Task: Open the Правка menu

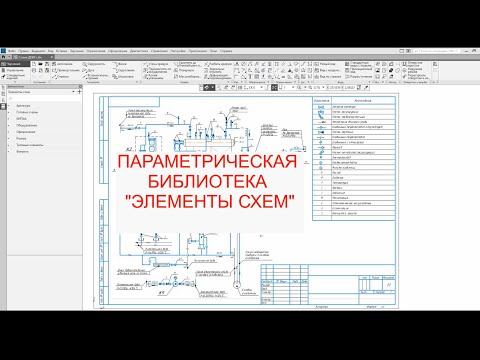Action: pyautogui.click(x=23, y=51)
